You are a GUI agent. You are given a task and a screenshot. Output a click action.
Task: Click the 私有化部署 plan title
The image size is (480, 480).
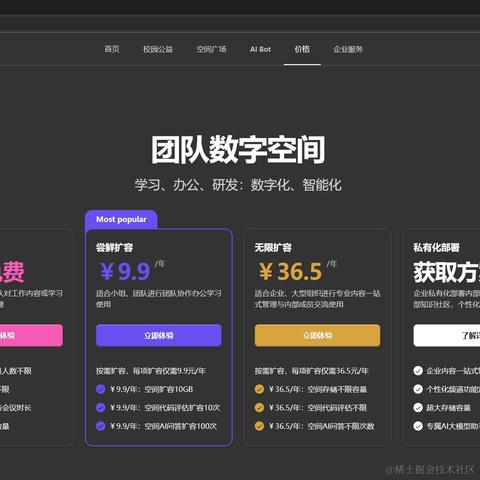coord(436,247)
